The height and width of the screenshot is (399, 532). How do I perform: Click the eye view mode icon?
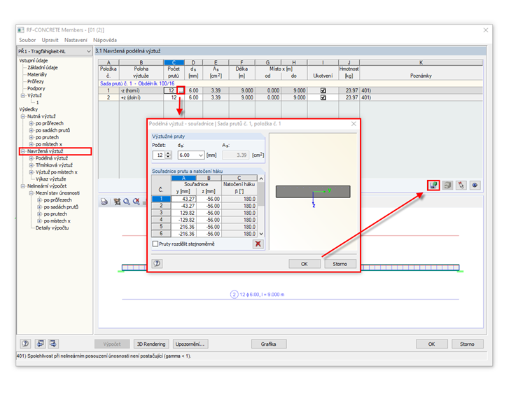tap(475, 185)
